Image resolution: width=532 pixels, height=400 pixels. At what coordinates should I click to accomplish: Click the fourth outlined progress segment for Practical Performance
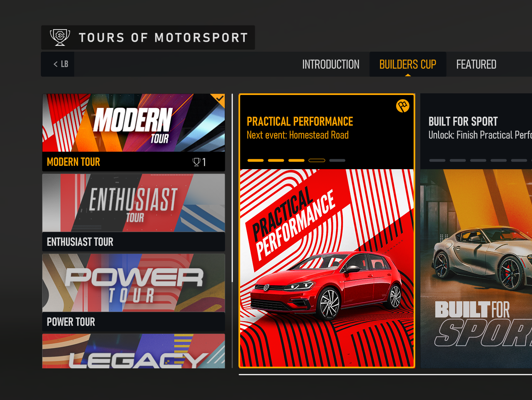(317, 160)
